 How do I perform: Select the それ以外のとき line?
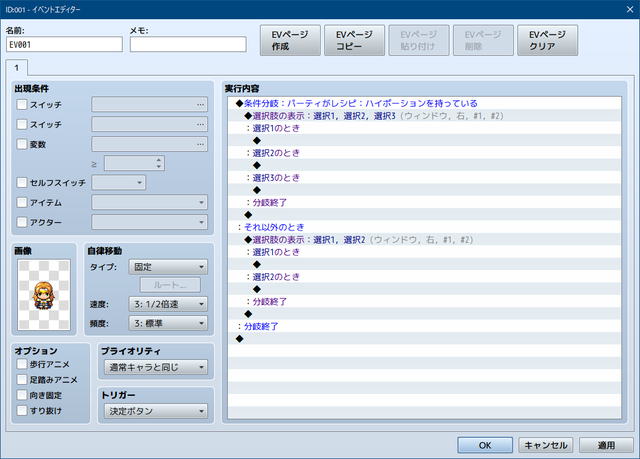424,227
